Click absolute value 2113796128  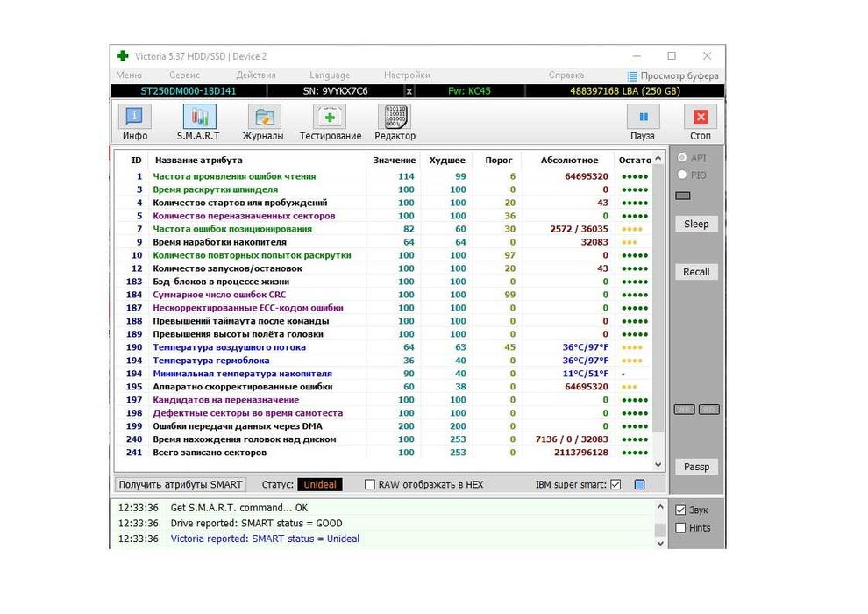[580, 453]
